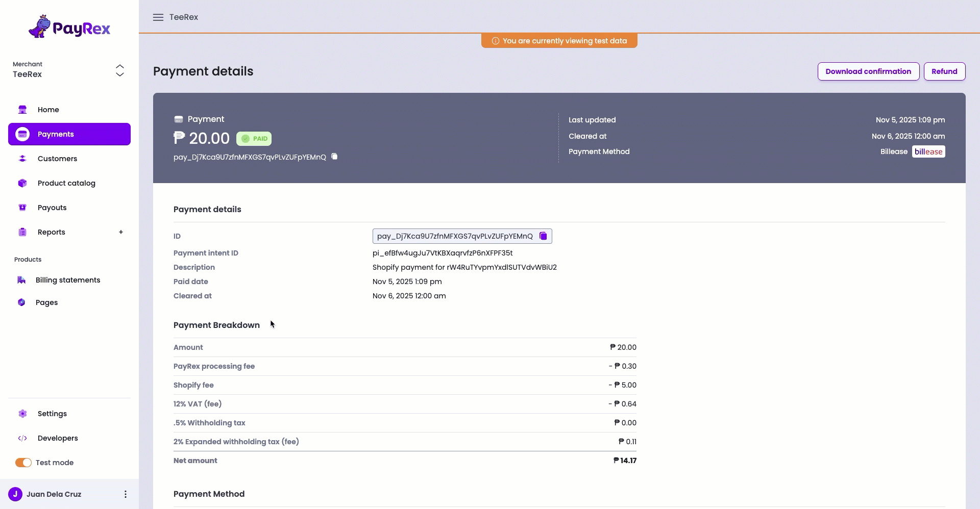The width and height of the screenshot is (980, 509).
Task: Click the Download confirmation button
Action: click(868, 71)
